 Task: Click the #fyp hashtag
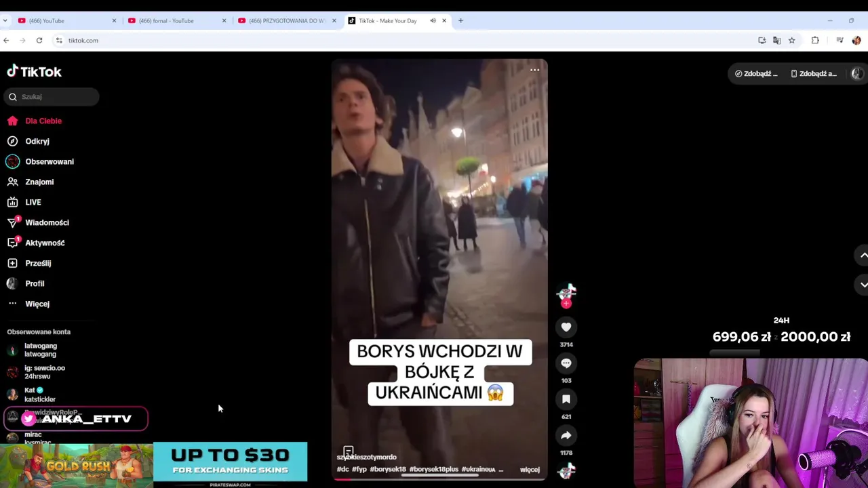pyautogui.click(x=359, y=470)
